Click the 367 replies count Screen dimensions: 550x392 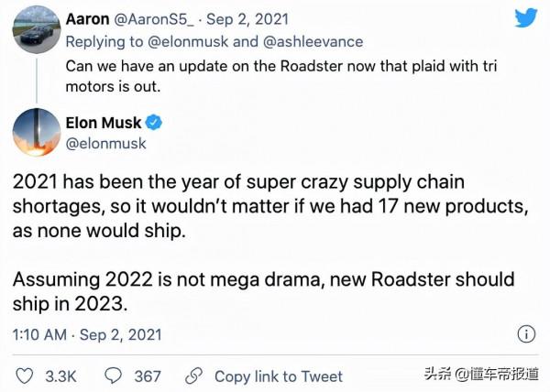click(x=147, y=376)
